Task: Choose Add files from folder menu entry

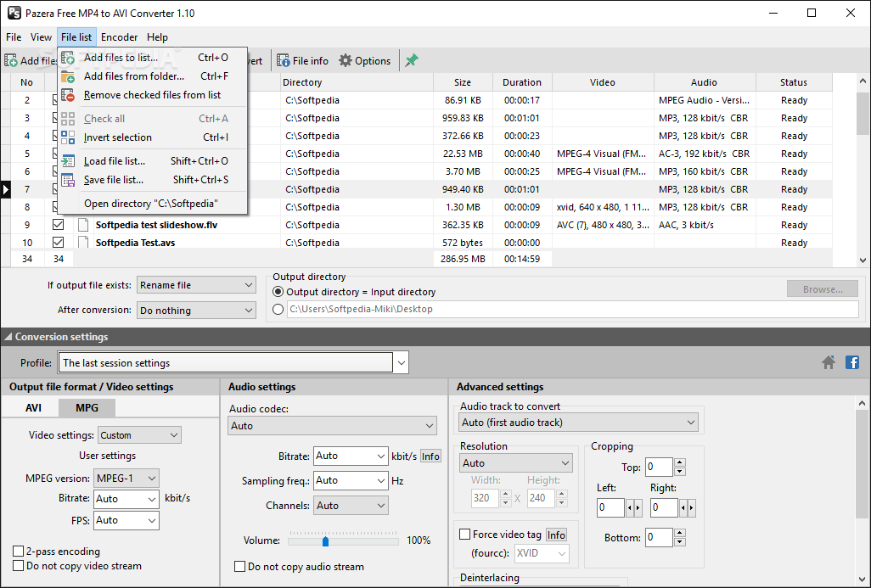Action: coord(133,76)
